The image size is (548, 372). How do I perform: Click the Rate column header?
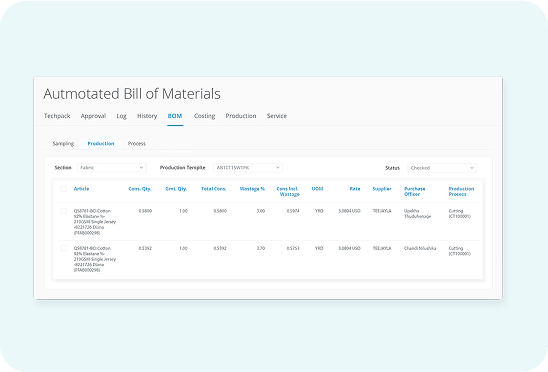point(355,189)
